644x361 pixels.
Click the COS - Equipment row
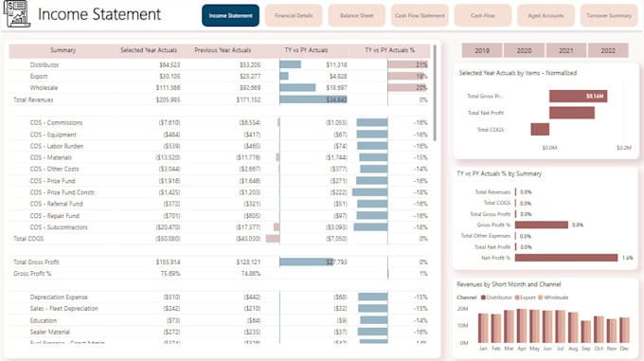[x=220, y=135]
